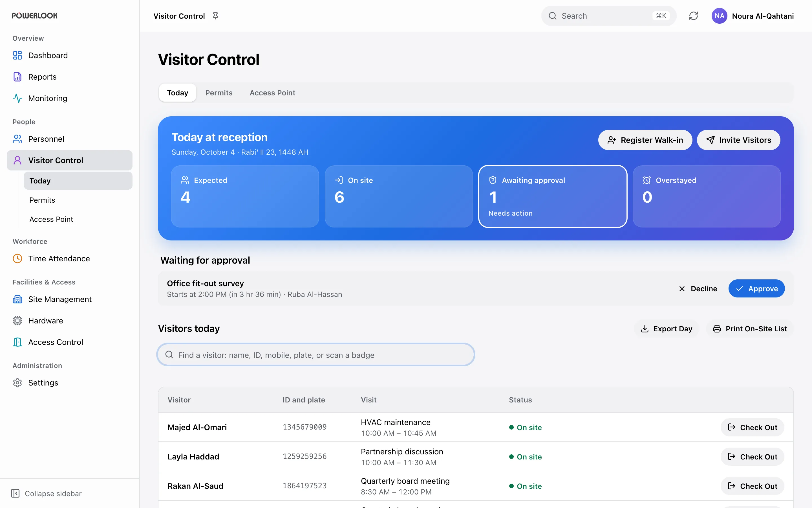Image resolution: width=812 pixels, height=508 pixels.
Task: Open the NA user avatar
Action: pos(719,16)
